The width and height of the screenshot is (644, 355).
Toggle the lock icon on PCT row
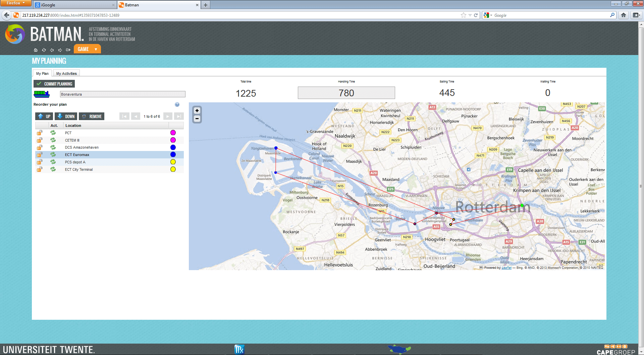click(x=40, y=133)
